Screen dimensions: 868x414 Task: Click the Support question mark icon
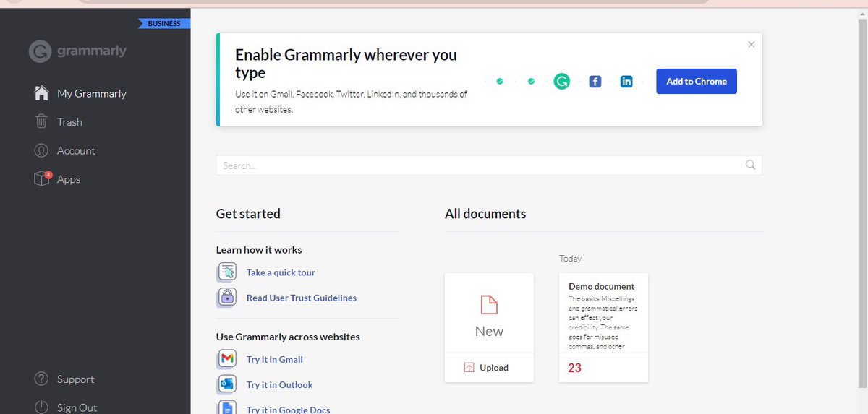[42, 379]
